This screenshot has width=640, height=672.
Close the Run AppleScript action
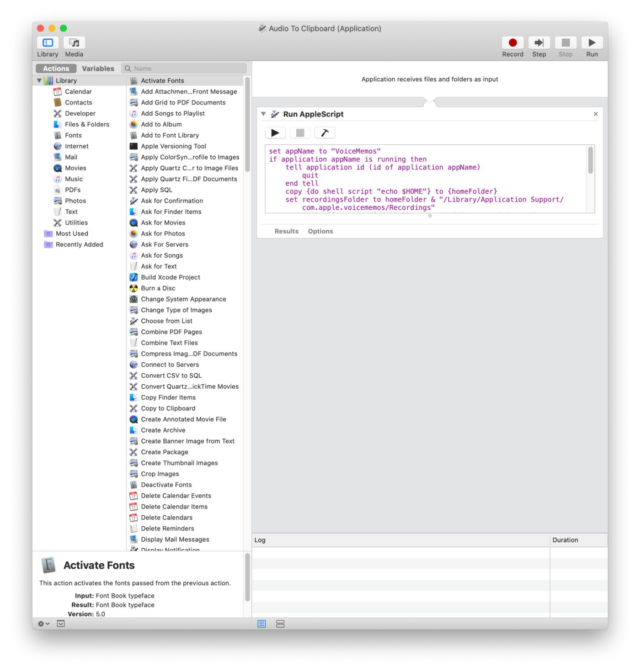596,114
